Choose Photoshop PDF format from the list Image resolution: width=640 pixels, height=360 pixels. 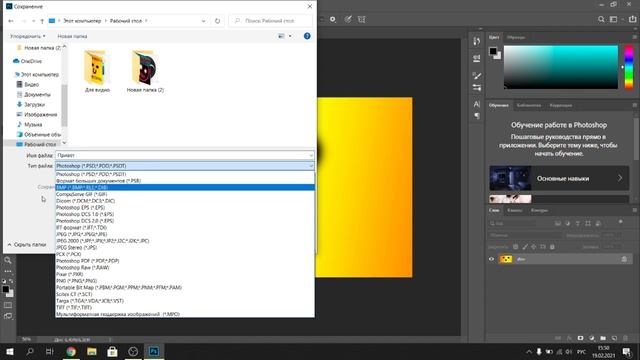[185, 261]
